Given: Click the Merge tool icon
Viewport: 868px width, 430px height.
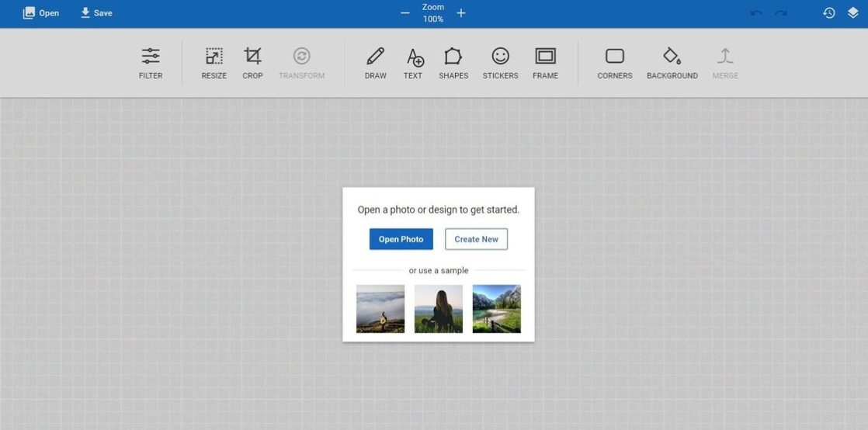Looking at the screenshot, I should coord(725,56).
